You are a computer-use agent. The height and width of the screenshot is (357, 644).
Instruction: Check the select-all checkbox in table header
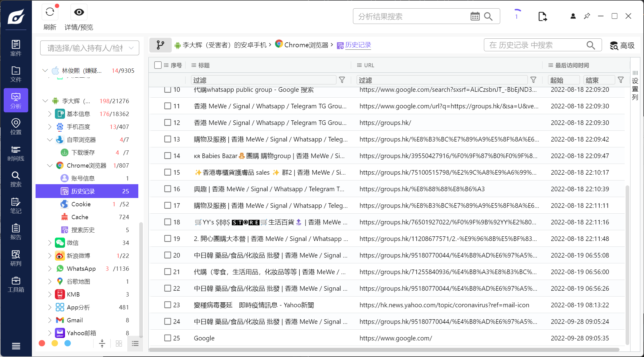click(158, 65)
